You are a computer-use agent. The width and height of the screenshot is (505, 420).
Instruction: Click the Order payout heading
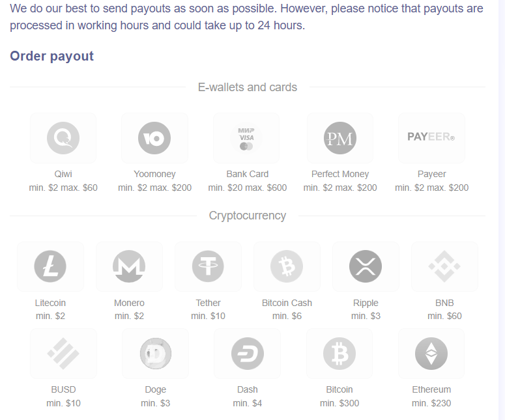pyautogui.click(x=52, y=56)
